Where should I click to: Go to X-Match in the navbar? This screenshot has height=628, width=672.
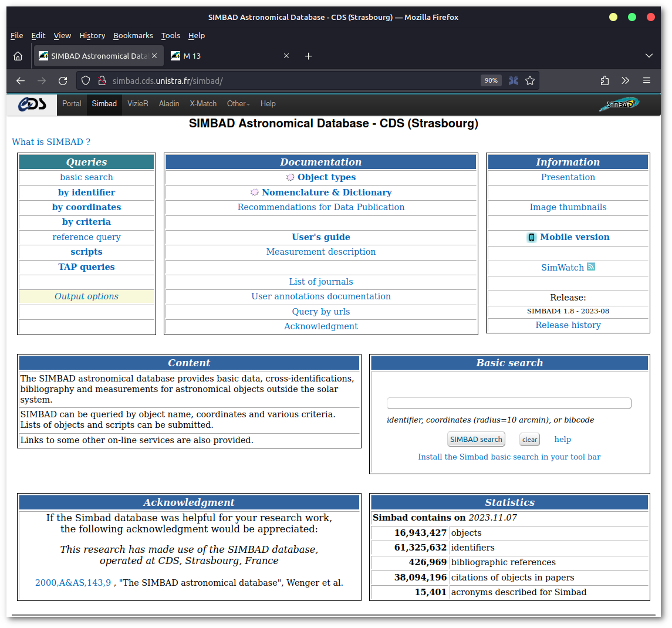(203, 104)
